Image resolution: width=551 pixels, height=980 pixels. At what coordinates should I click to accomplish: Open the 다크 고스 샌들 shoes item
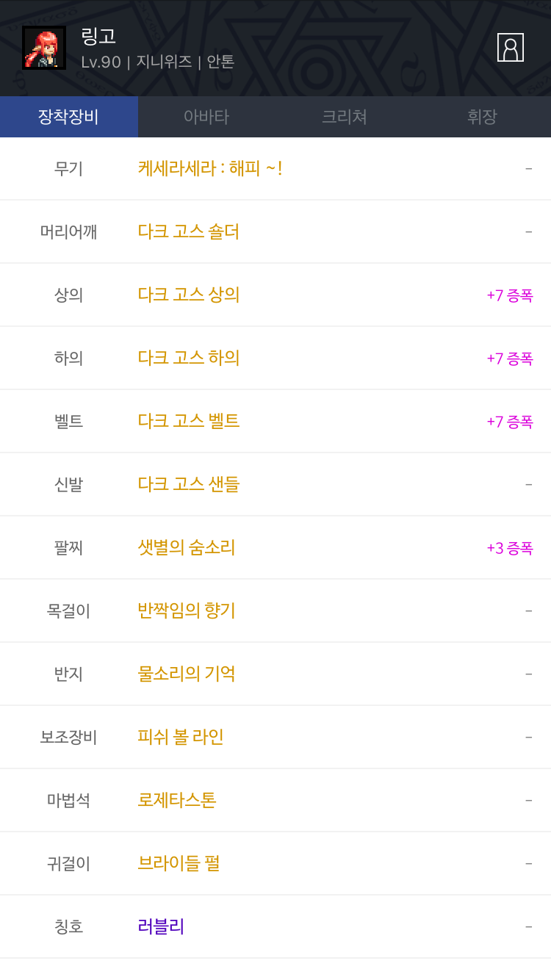click(189, 484)
